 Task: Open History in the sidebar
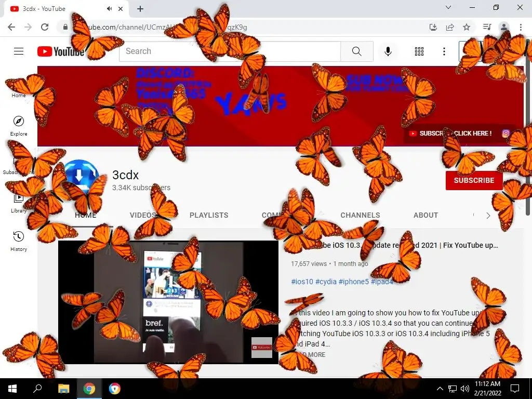tap(19, 241)
